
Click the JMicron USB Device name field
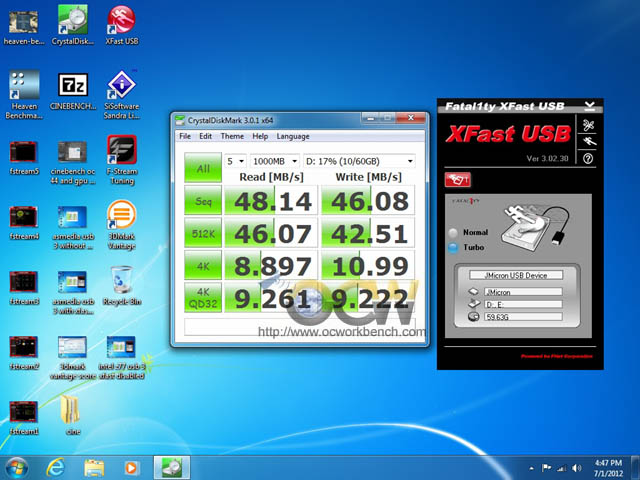[x=516, y=275]
